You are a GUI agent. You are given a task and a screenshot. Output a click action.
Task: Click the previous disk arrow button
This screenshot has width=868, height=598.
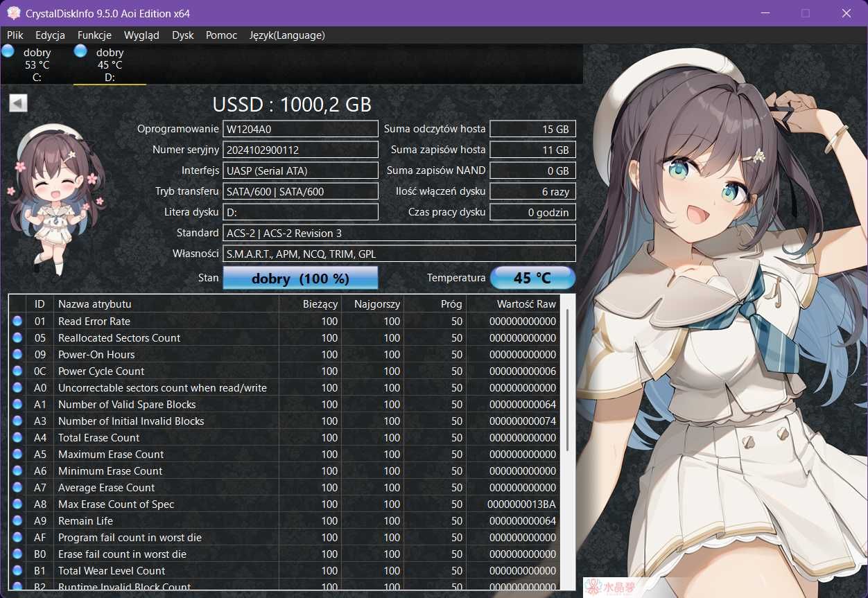point(18,103)
